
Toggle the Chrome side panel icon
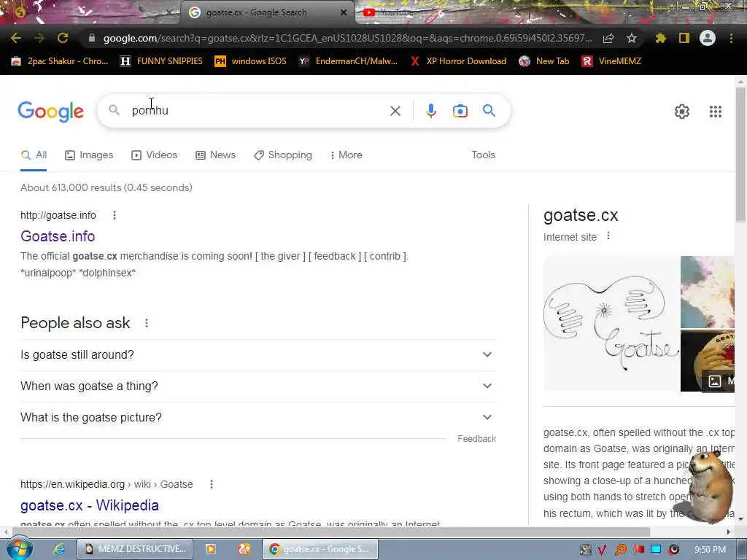[684, 38]
